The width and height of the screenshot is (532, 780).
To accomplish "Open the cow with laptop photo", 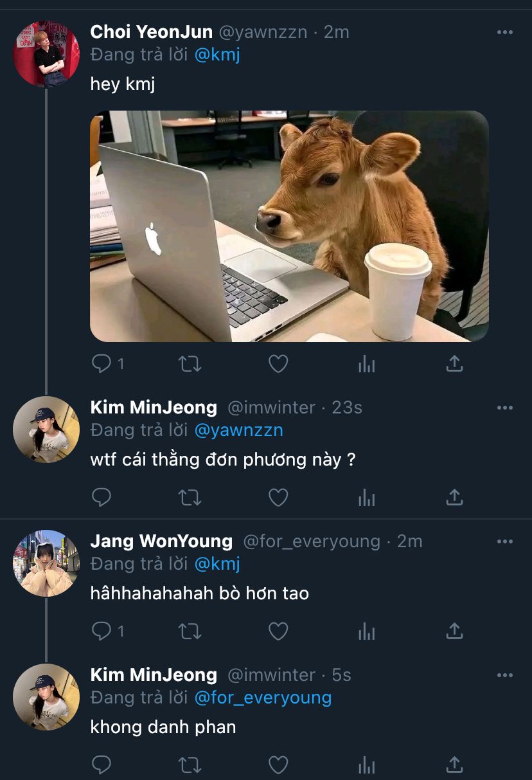I will point(289,226).
